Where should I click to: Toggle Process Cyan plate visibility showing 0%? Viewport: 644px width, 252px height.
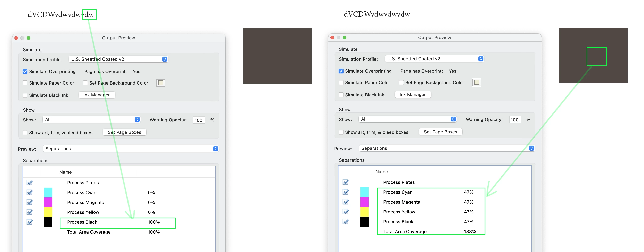pos(30,192)
